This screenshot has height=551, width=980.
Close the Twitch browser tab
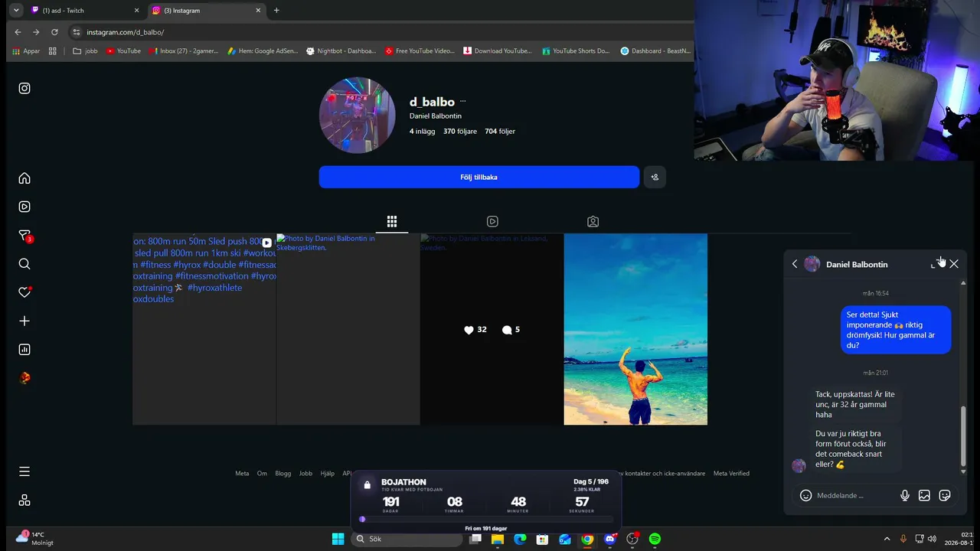click(136, 11)
